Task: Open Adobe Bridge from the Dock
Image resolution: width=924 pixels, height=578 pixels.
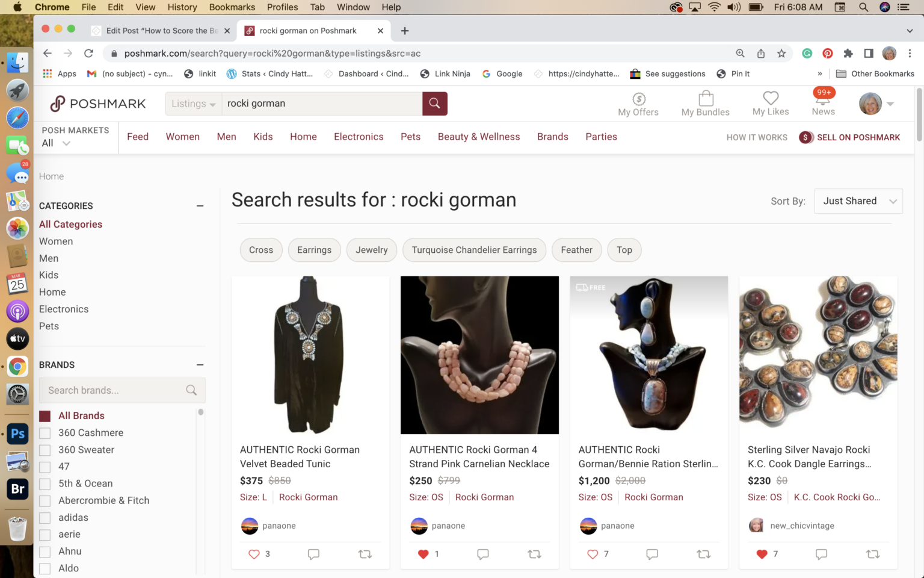Action: [17, 489]
